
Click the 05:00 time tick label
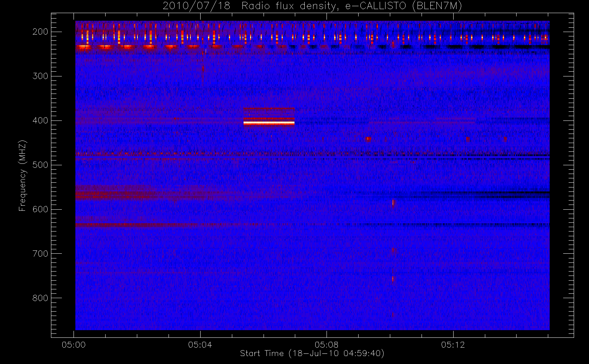pyautogui.click(x=74, y=345)
